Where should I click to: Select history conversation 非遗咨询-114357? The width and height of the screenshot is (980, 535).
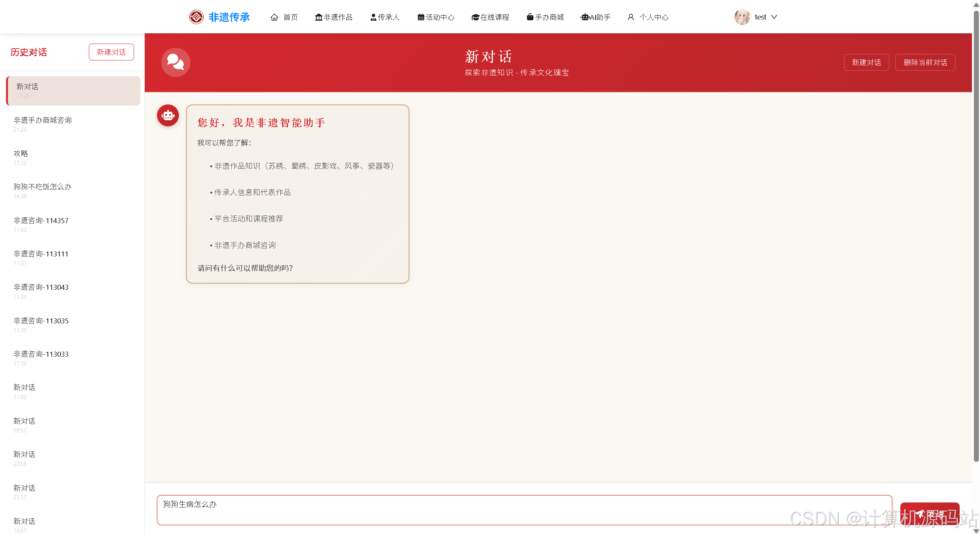coord(41,220)
